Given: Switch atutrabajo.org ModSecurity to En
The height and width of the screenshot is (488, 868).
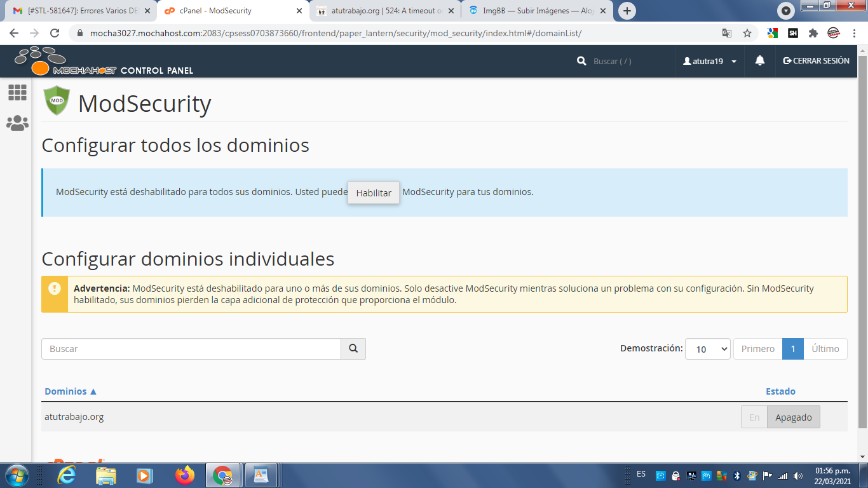Looking at the screenshot, I should coord(754,417).
